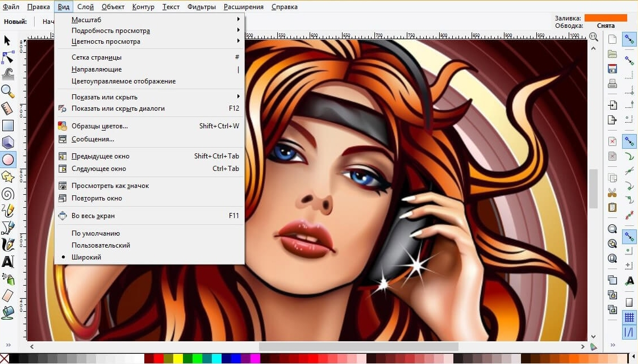Expand the command bar overflow chevron at bottom right
Viewport: 638px width, 364px height.
click(613, 345)
